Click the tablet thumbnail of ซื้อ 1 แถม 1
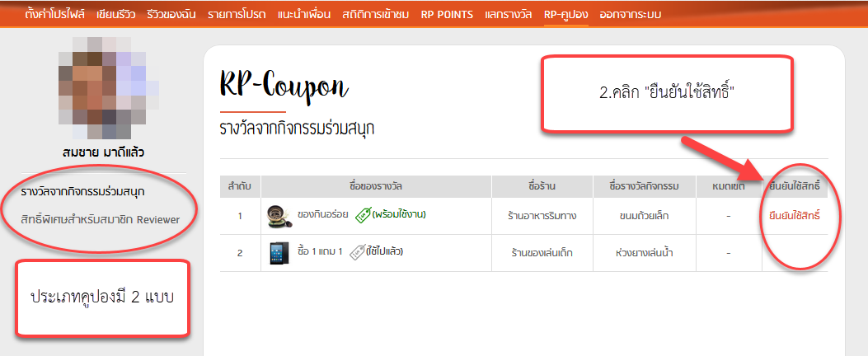The height and width of the screenshot is (356, 868). (279, 253)
